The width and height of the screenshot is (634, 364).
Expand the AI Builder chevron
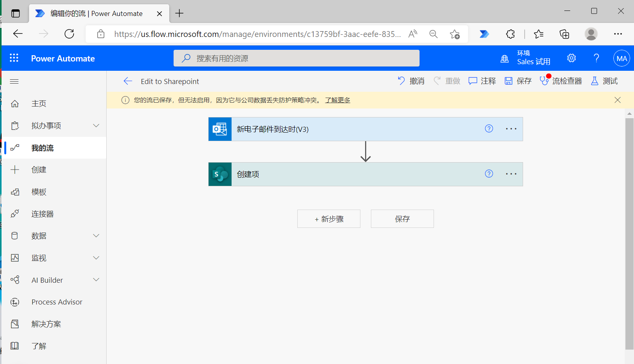[96, 280]
